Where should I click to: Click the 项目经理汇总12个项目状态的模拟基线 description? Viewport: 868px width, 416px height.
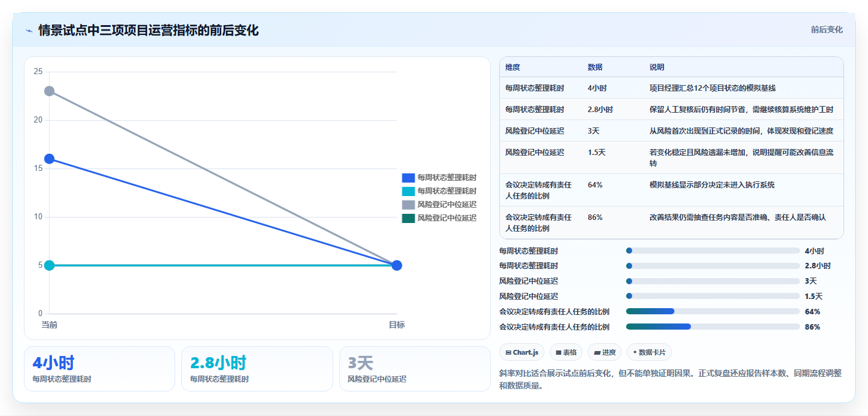click(x=712, y=88)
